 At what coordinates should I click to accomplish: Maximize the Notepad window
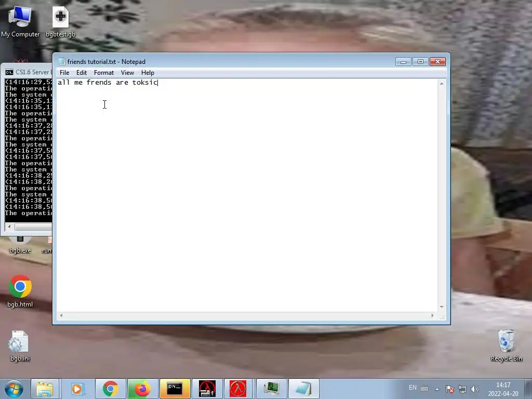(x=420, y=61)
